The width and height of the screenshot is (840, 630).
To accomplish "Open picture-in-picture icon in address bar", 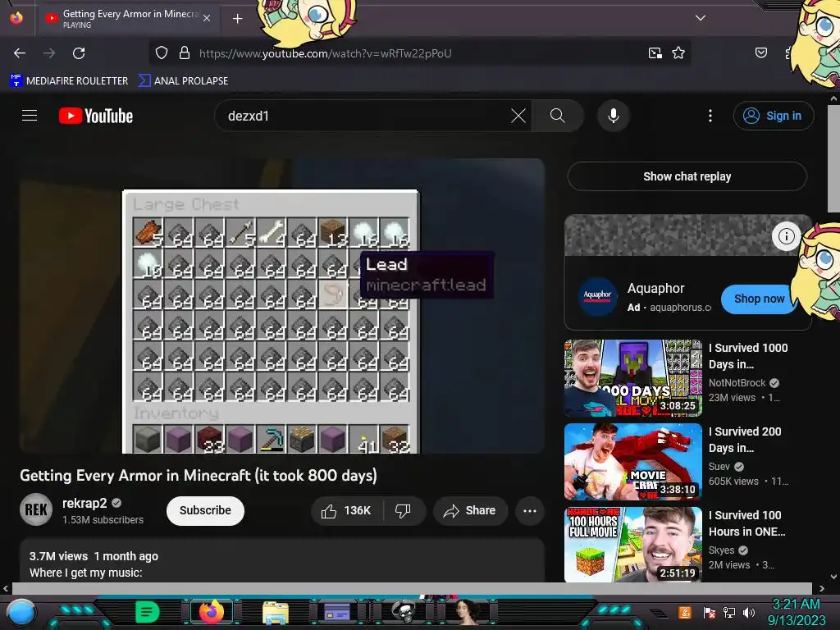I will [655, 53].
